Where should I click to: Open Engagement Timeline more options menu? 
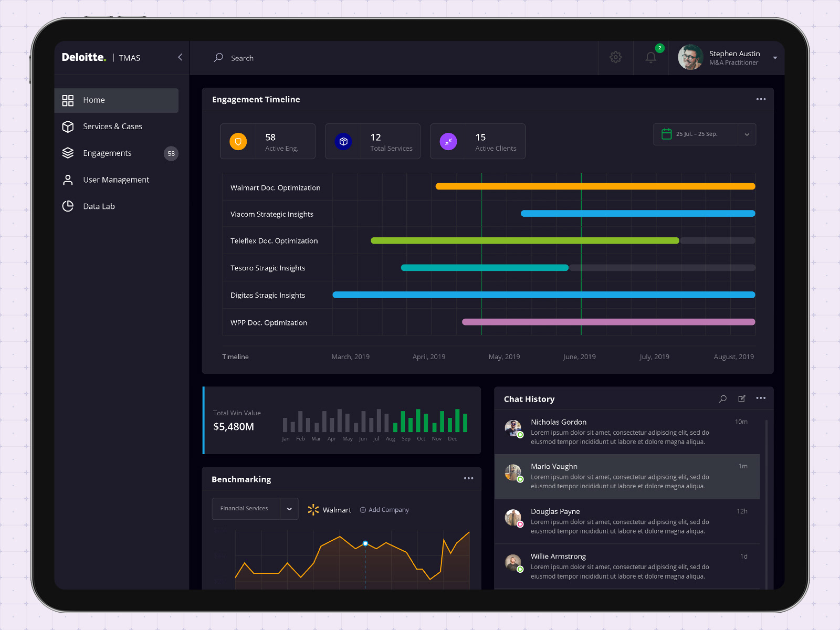(x=761, y=99)
